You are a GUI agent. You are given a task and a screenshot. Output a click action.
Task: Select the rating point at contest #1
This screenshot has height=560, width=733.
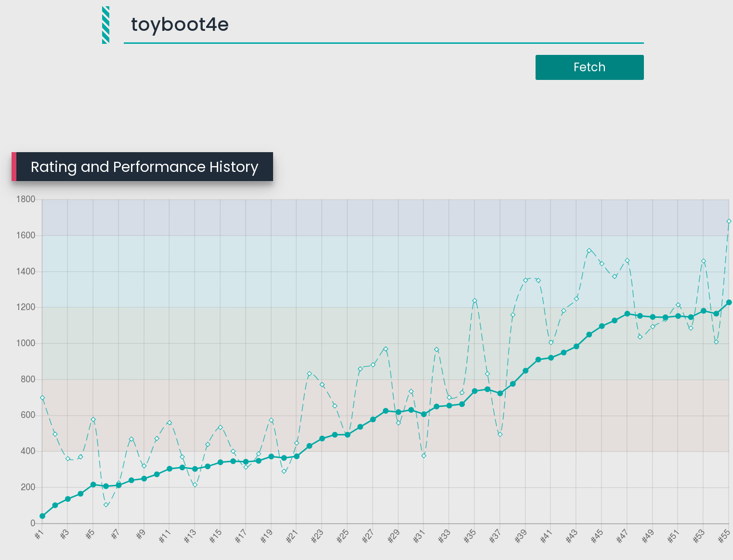(x=42, y=516)
